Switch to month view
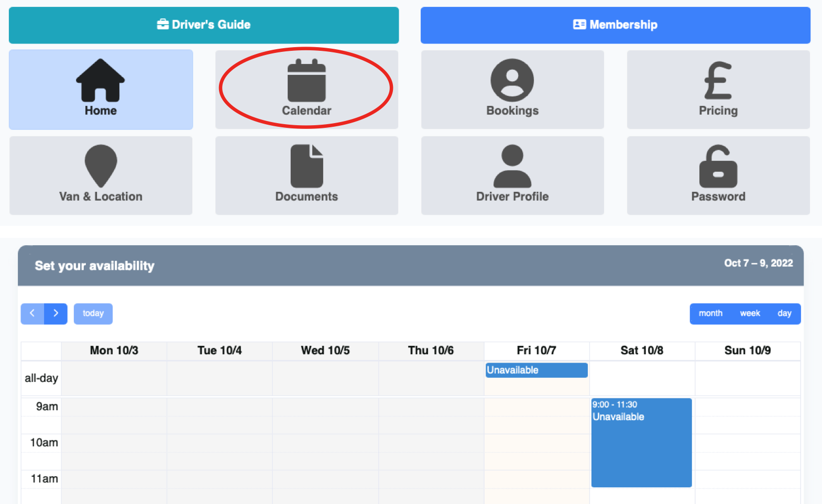The width and height of the screenshot is (822, 504). [710, 313]
